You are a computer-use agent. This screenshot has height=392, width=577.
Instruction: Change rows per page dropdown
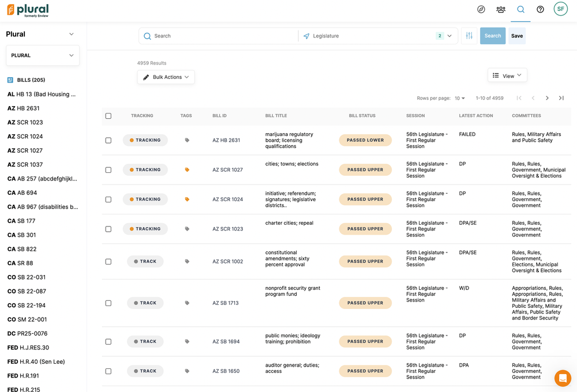tap(459, 98)
